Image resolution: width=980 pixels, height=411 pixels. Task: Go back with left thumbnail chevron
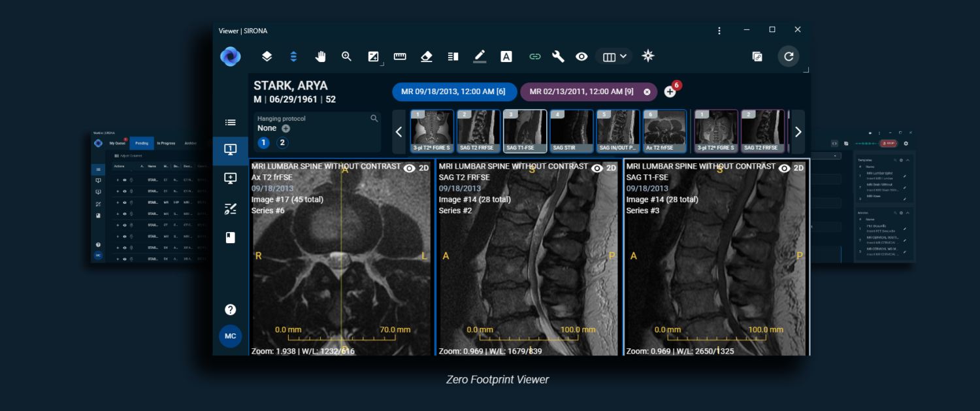click(x=399, y=132)
